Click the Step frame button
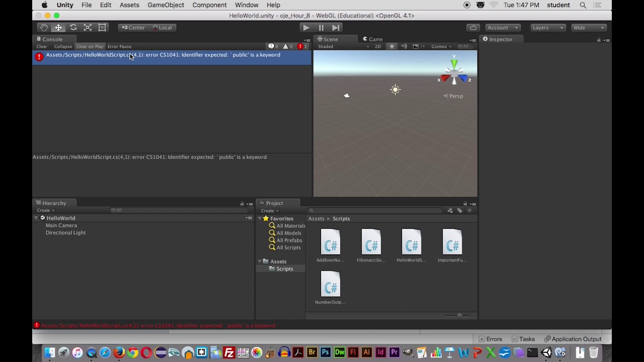 click(x=336, y=28)
